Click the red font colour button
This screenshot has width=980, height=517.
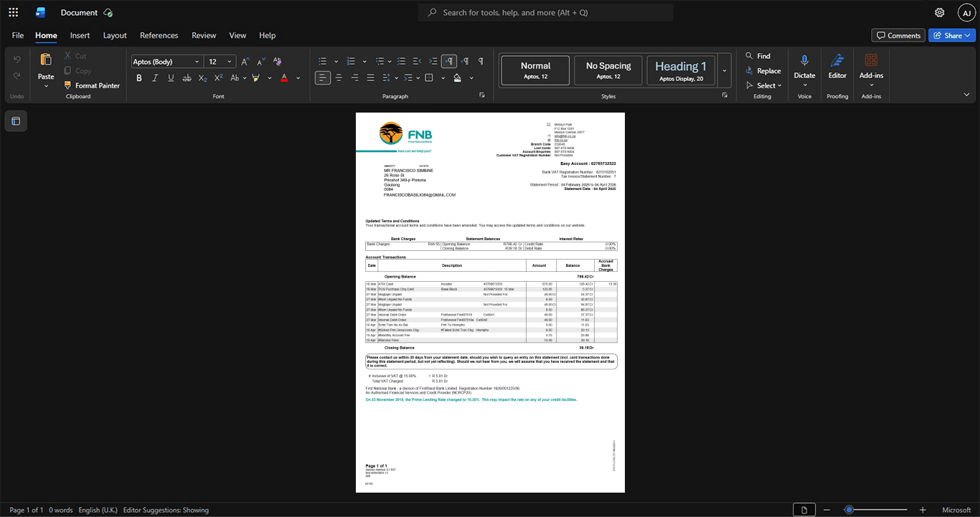click(x=284, y=78)
